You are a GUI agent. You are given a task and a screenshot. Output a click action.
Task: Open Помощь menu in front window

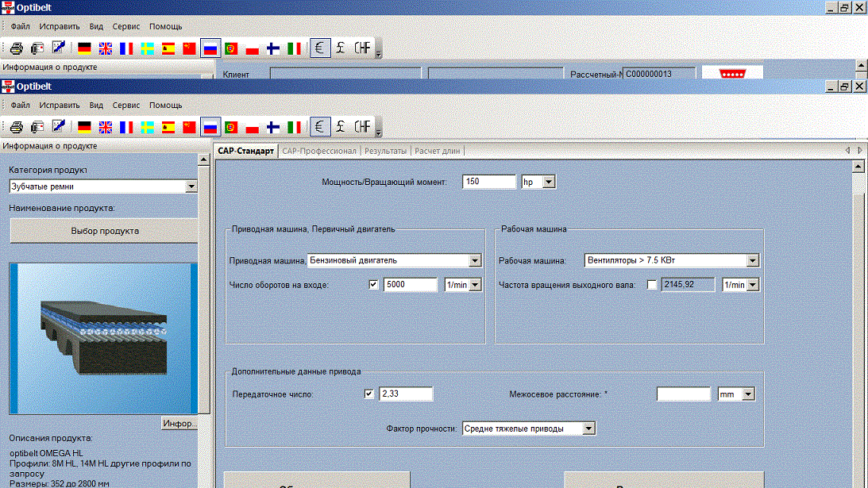[165, 105]
